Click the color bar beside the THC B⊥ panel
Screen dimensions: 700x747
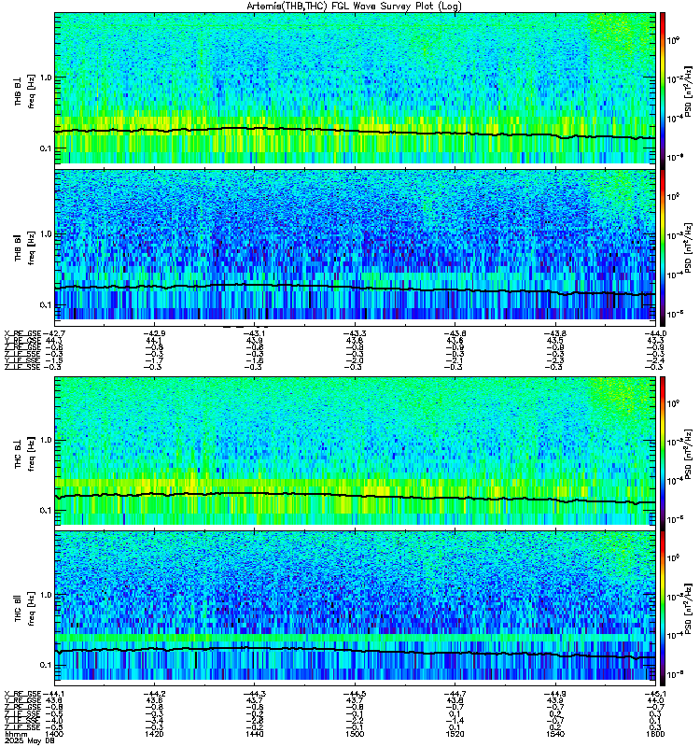[663, 454]
